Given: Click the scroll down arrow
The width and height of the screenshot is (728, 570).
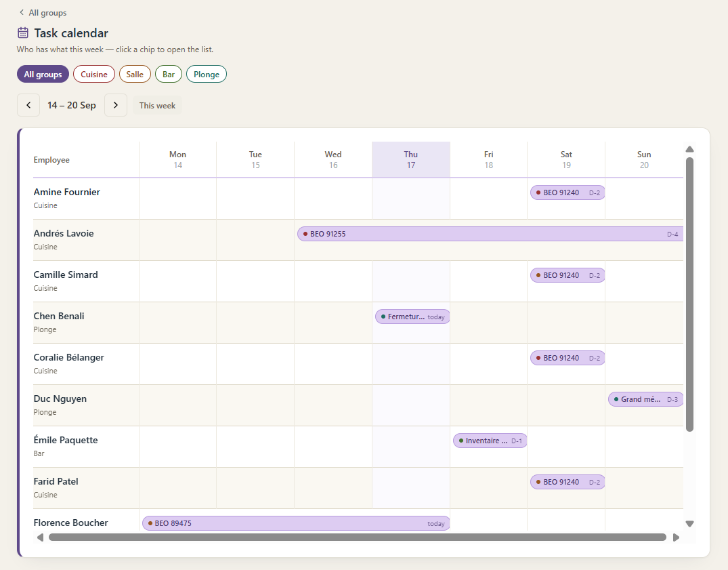Looking at the screenshot, I should click(689, 523).
